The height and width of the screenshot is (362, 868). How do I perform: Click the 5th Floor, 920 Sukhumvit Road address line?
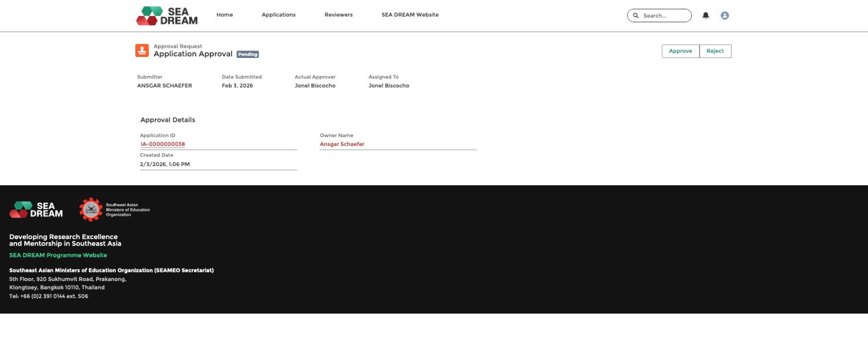click(67, 279)
